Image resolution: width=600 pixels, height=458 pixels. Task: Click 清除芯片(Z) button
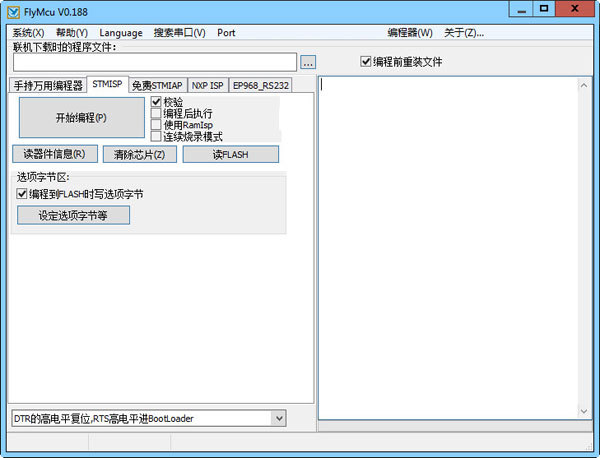pos(140,155)
